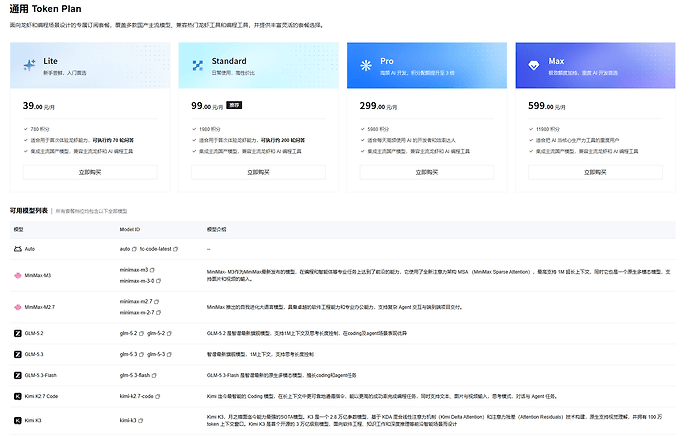Buy the Standard plan with 立即购买
The height and width of the screenshot is (436, 690).
point(258,172)
